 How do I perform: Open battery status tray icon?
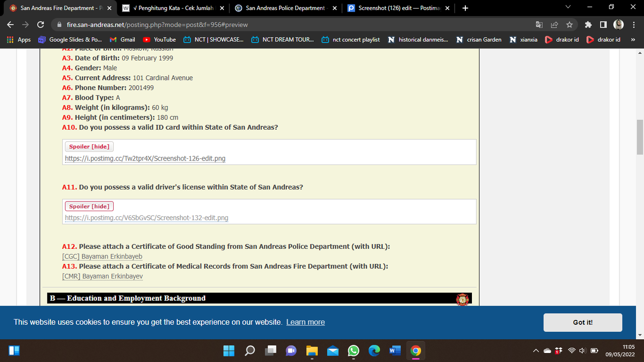[594, 350]
